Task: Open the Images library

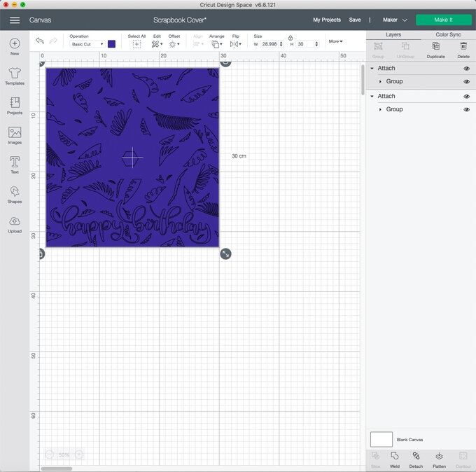Action: point(15,135)
